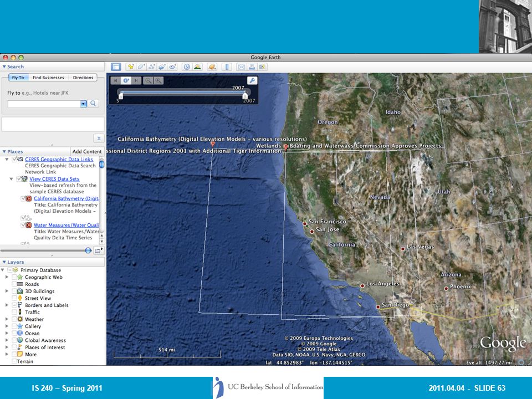The image size is (532, 399).
Task: Open View in Google Maps icon
Action: coord(262,67)
